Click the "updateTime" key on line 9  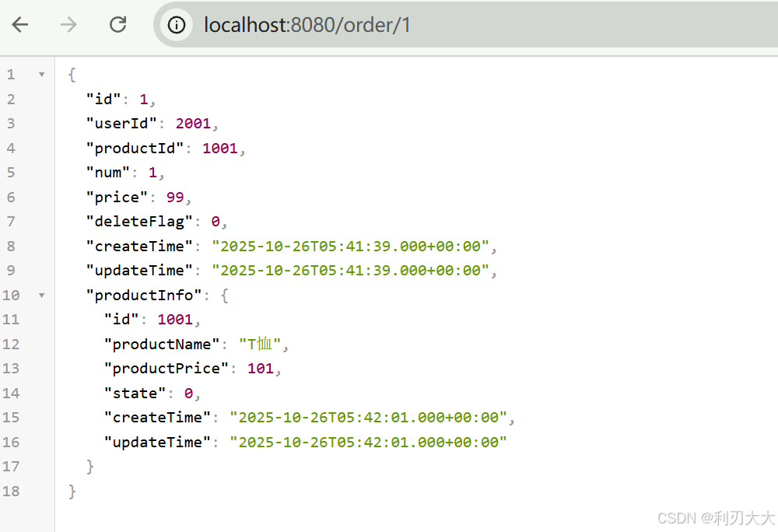click(x=139, y=271)
